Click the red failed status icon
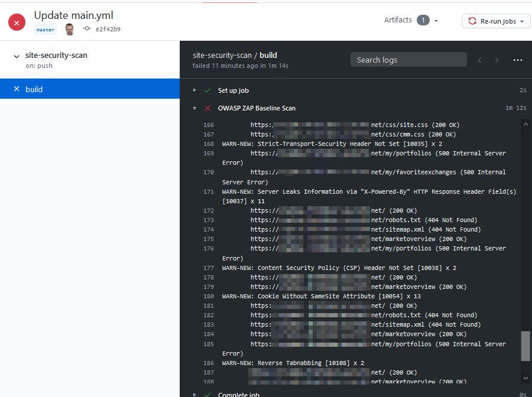Screen dimensions: 532x397 coord(17,22)
